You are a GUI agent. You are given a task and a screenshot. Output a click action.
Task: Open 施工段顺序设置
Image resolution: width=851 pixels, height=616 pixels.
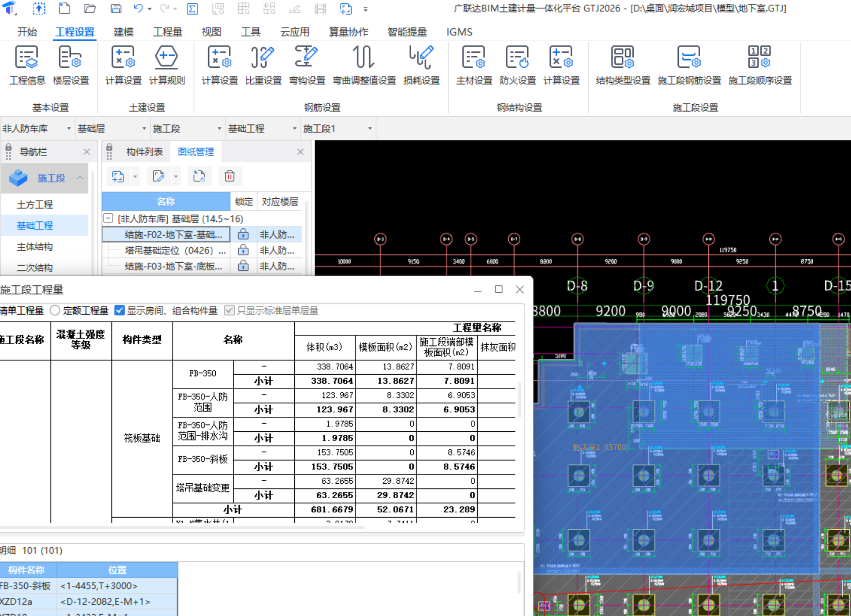tap(760, 65)
